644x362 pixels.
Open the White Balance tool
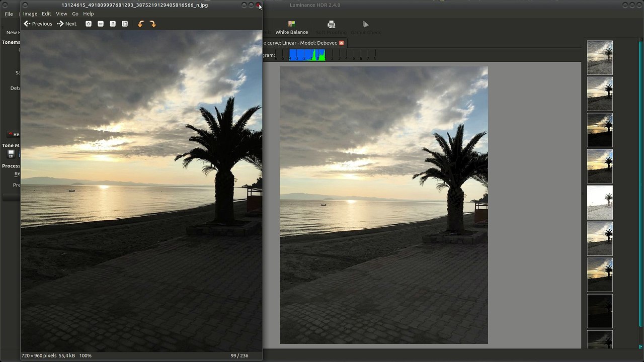[x=291, y=28]
